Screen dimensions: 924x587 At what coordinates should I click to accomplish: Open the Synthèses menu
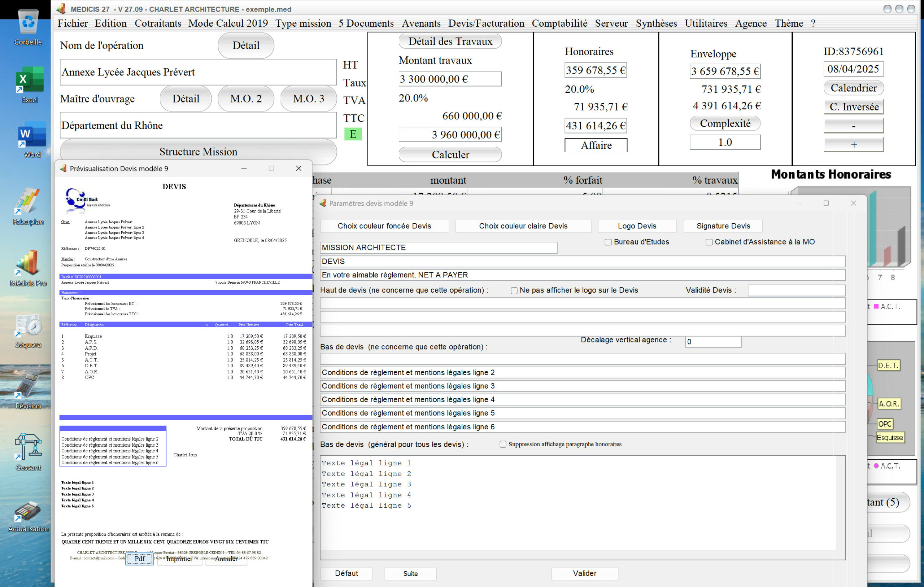tap(656, 23)
